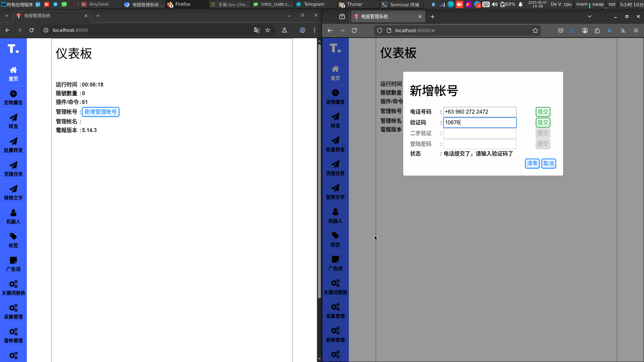This screenshot has width=644, height=362.
Task: Submit the 验证码 verification code
Action: tap(542, 123)
